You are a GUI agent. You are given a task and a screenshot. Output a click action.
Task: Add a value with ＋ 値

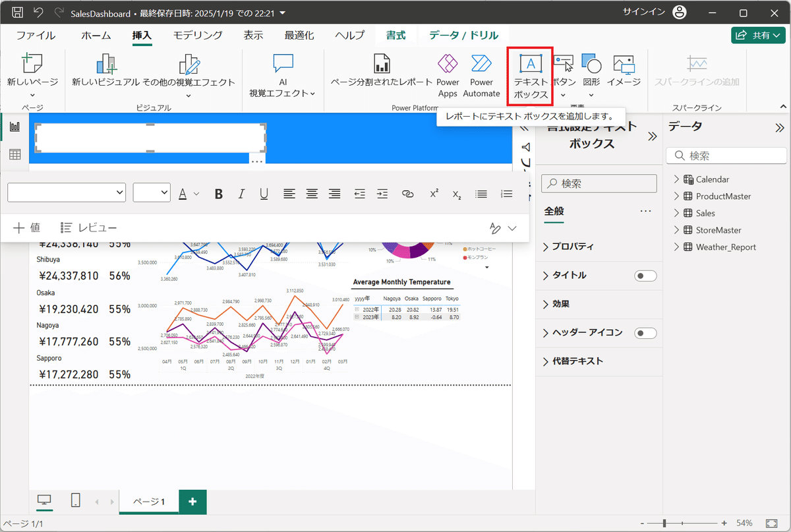click(x=27, y=228)
